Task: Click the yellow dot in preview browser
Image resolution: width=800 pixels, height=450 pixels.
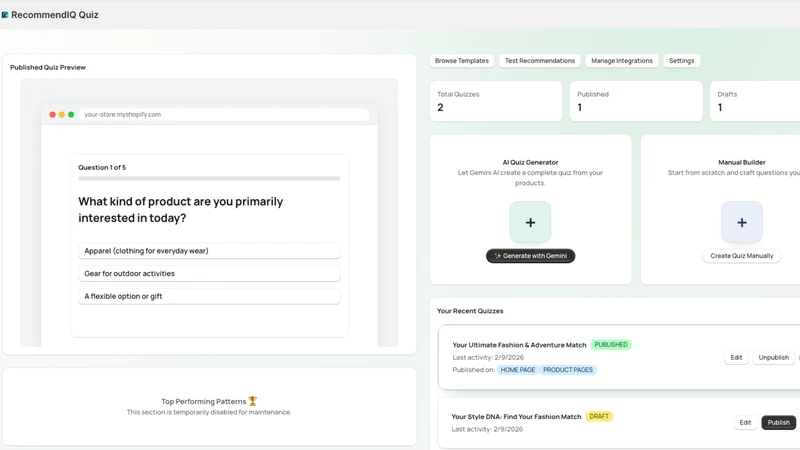Action: [62, 114]
